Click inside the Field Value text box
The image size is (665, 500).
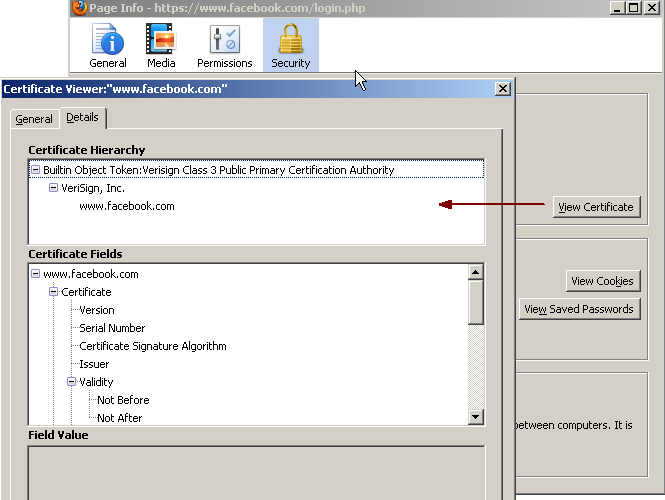click(256, 473)
